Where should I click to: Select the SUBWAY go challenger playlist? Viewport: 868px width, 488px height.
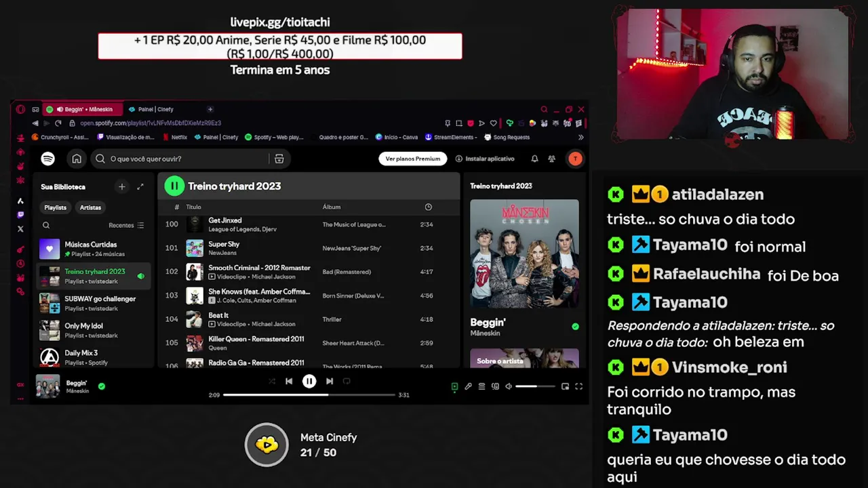point(94,303)
